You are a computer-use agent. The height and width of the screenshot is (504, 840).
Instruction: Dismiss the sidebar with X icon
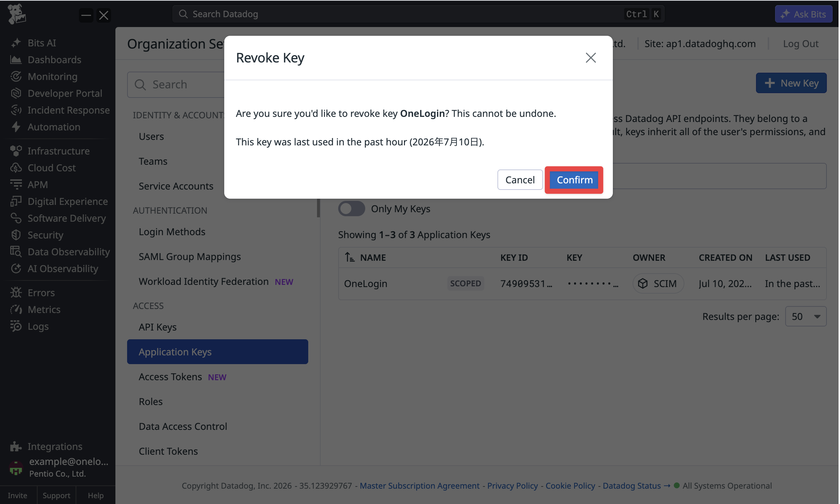click(x=104, y=15)
